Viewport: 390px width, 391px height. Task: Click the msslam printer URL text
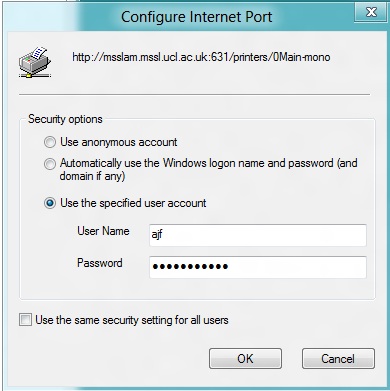tap(201, 57)
